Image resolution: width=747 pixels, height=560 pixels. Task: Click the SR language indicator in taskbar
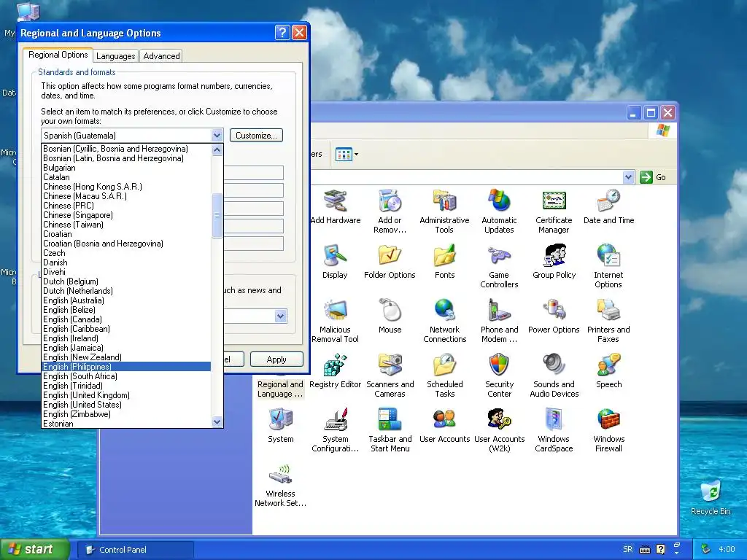pos(628,549)
